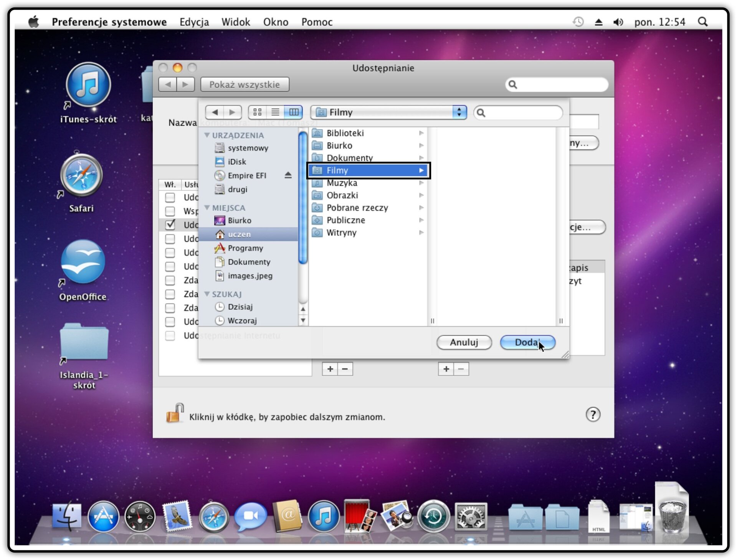Click the Dodaj button
Image resolution: width=737 pixels, height=560 pixels.
click(x=527, y=342)
